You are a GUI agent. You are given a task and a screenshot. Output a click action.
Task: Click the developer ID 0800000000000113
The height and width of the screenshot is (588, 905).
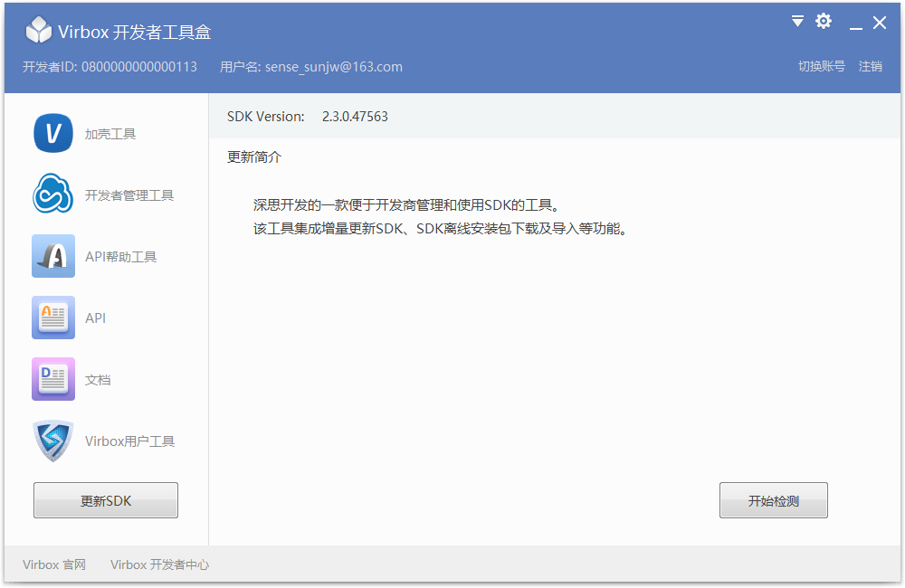coord(139,67)
